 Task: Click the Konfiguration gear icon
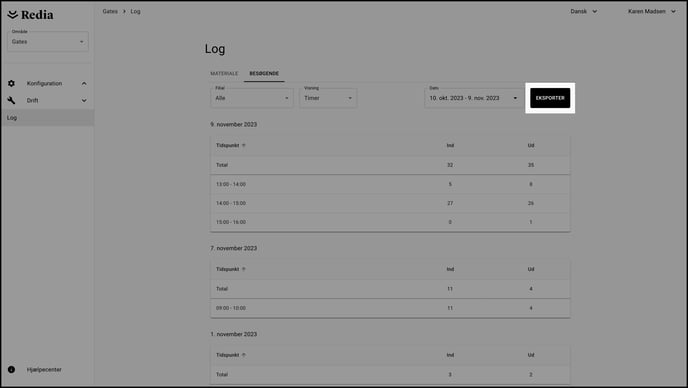pyautogui.click(x=11, y=83)
